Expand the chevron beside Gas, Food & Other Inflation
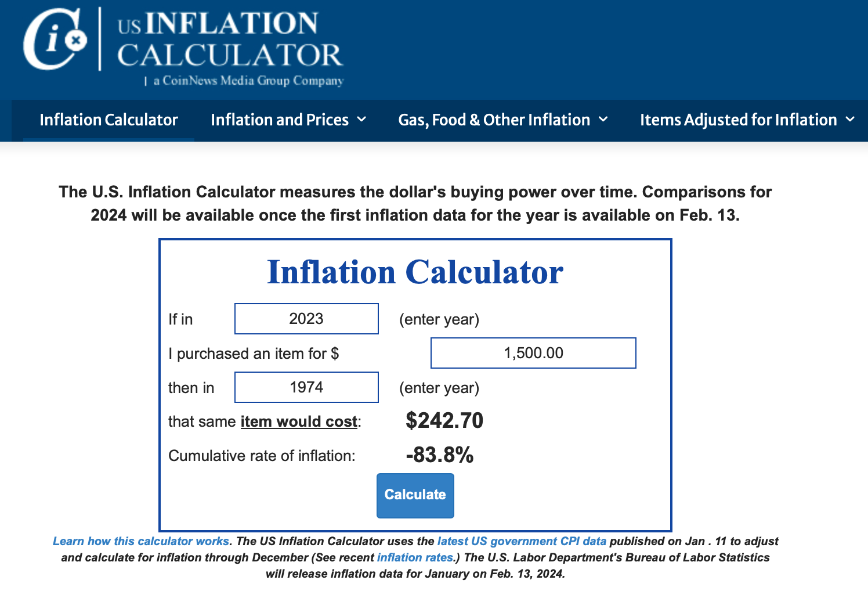 (x=603, y=120)
